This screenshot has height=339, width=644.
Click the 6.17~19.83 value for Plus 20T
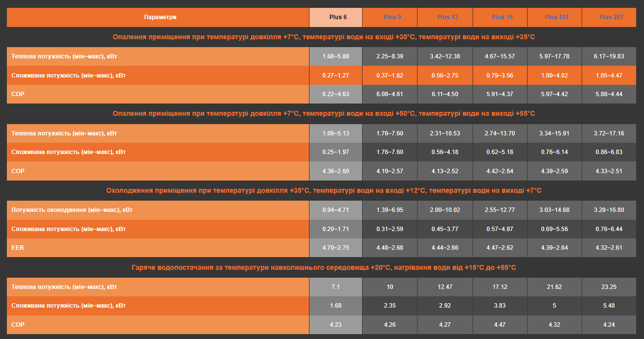[609, 56]
